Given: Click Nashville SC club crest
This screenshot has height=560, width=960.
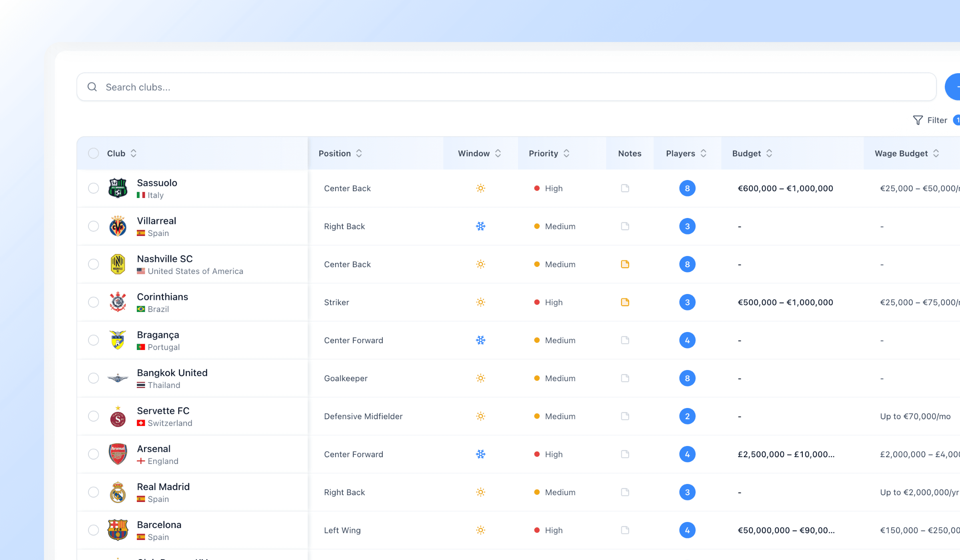Looking at the screenshot, I should [118, 264].
